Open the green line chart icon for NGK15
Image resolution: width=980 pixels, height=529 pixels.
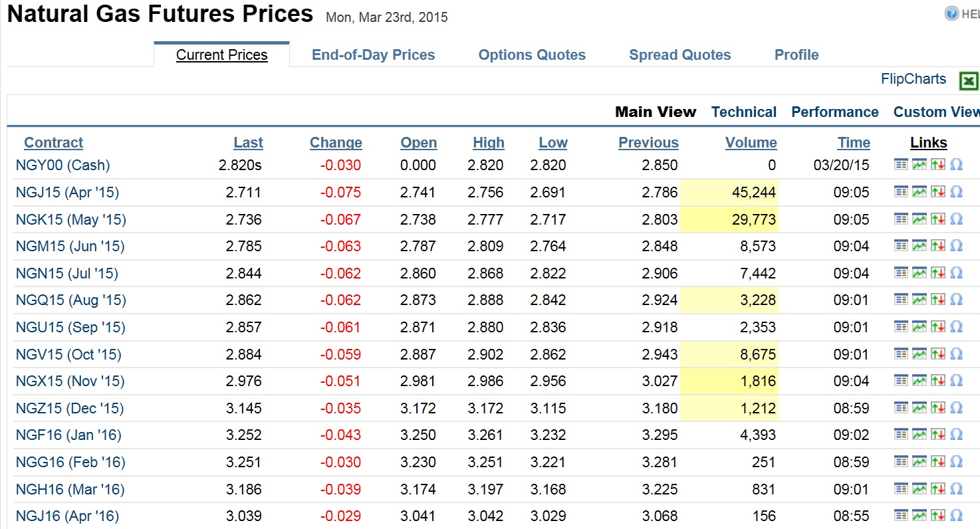919,219
